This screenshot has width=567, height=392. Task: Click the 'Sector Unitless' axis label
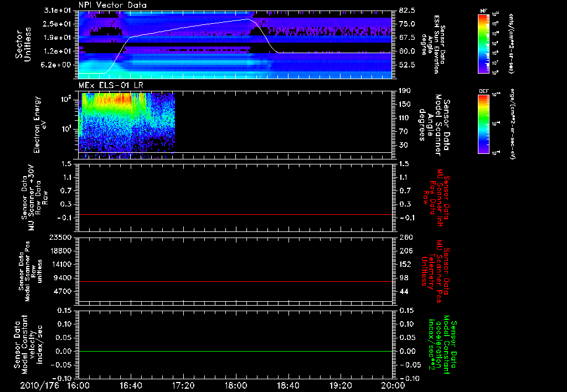tap(23, 44)
